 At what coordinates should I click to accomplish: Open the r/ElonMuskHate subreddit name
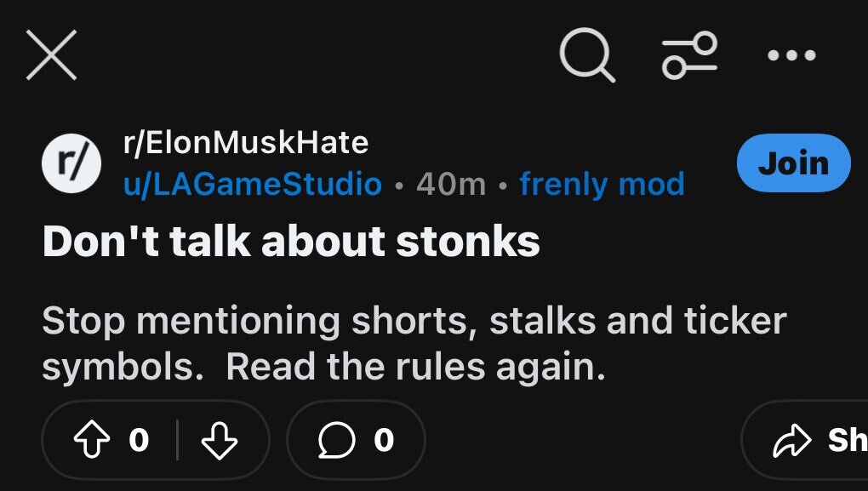pos(246,142)
